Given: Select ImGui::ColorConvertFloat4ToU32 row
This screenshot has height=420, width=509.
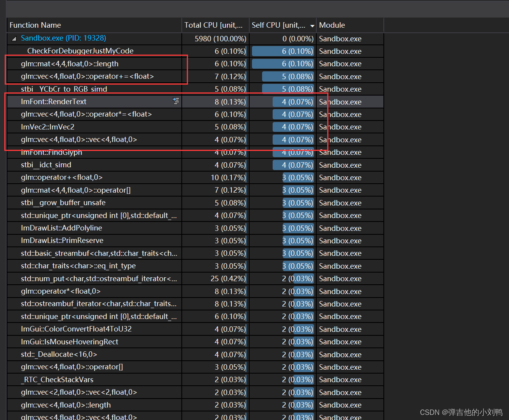Looking at the screenshot, I should pyautogui.click(x=195, y=329).
